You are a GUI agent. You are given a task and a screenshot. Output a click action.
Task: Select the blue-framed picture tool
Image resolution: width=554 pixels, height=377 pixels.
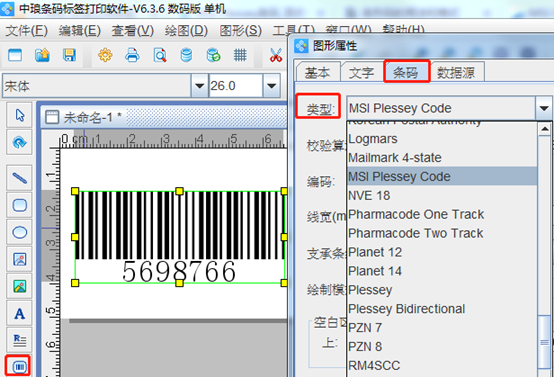20,259
